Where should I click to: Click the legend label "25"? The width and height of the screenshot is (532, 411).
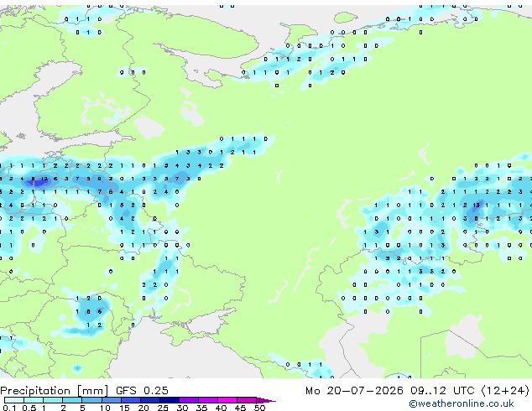(x=163, y=408)
